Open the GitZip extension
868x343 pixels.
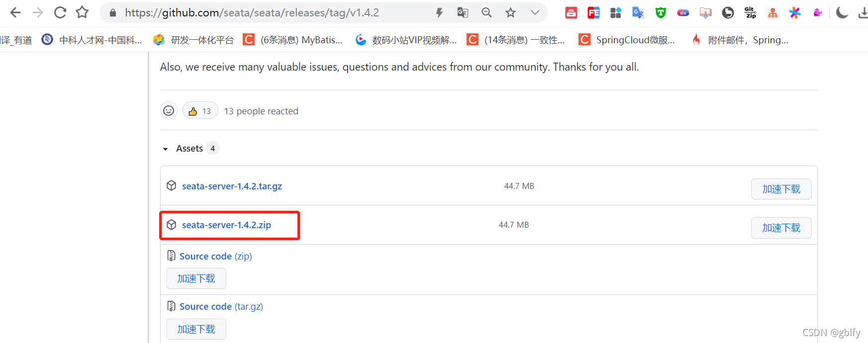(750, 13)
